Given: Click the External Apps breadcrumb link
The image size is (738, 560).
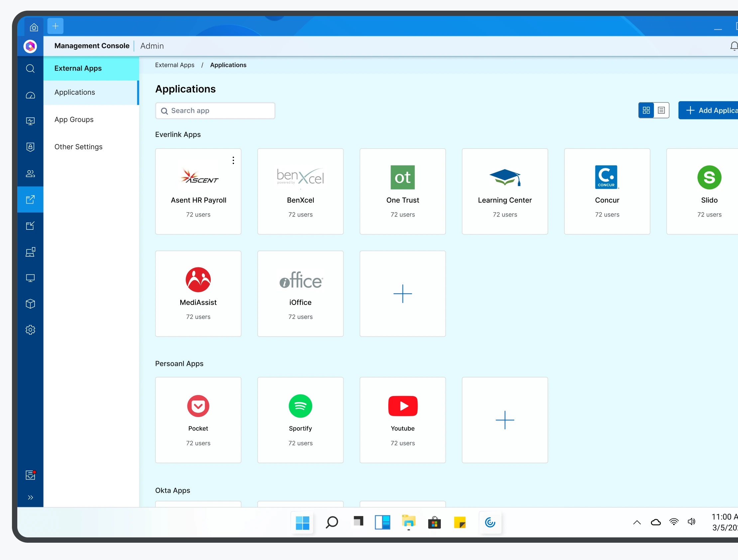Looking at the screenshot, I should click(175, 65).
